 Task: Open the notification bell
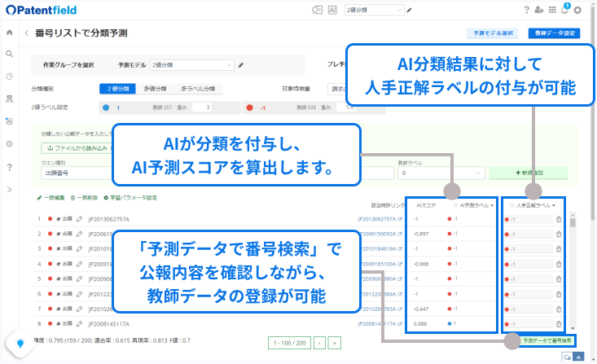click(x=565, y=9)
